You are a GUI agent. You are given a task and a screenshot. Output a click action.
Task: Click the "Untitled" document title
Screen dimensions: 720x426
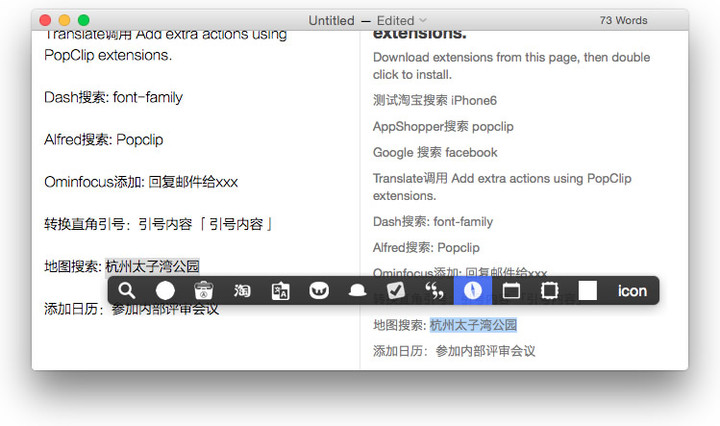(331, 20)
